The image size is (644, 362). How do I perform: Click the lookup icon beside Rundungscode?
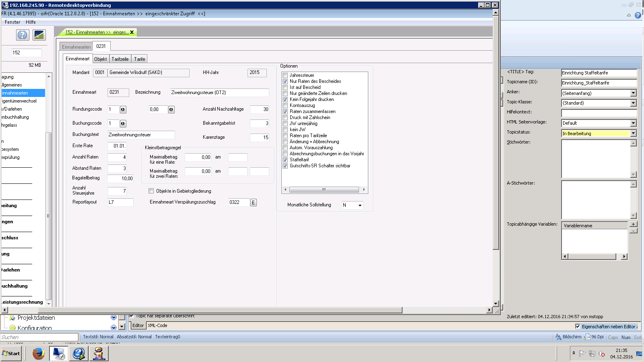click(x=123, y=109)
